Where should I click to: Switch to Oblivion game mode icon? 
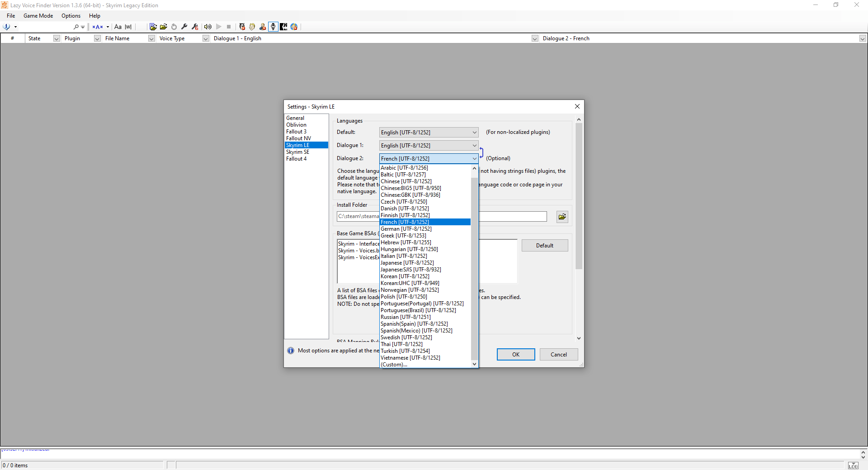click(242, 27)
